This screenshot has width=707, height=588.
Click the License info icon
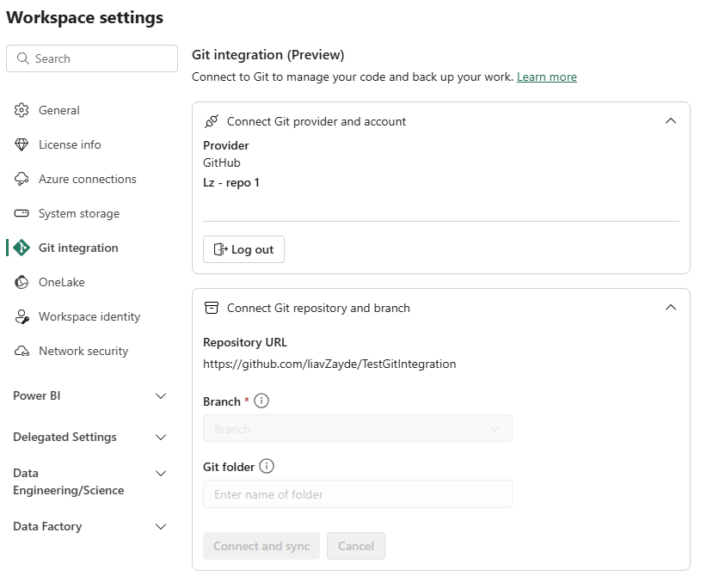pyautogui.click(x=22, y=144)
